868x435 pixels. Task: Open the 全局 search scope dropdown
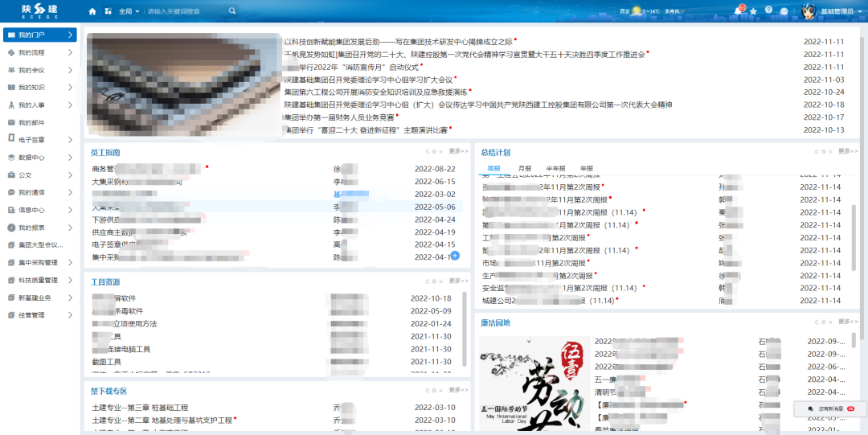click(129, 11)
